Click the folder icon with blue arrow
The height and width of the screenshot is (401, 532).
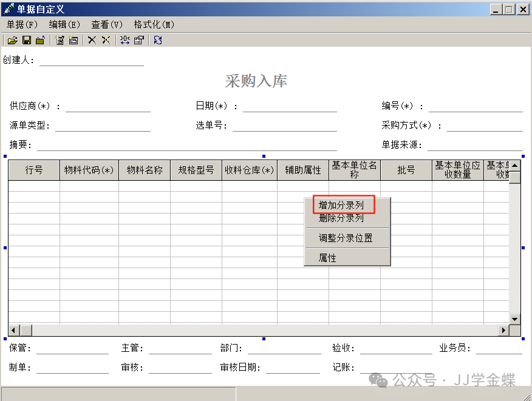tap(40, 40)
